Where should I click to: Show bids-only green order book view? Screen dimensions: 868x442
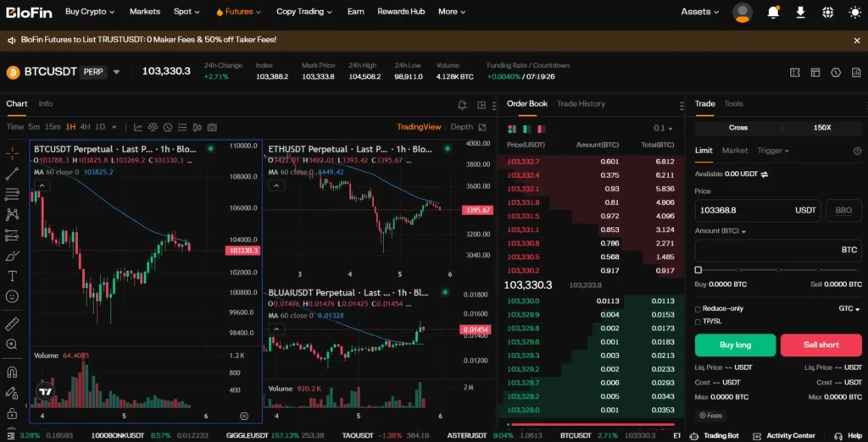pyautogui.click(x=527, y=129)
